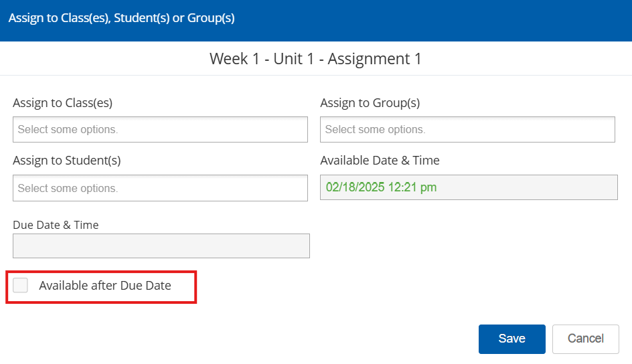
Task: Click the blue dialog title text
Action: tap(121, 18)
